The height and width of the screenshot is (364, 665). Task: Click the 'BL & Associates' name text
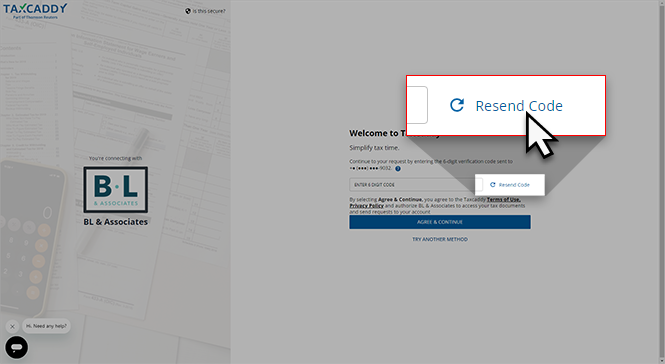point(116,222)
